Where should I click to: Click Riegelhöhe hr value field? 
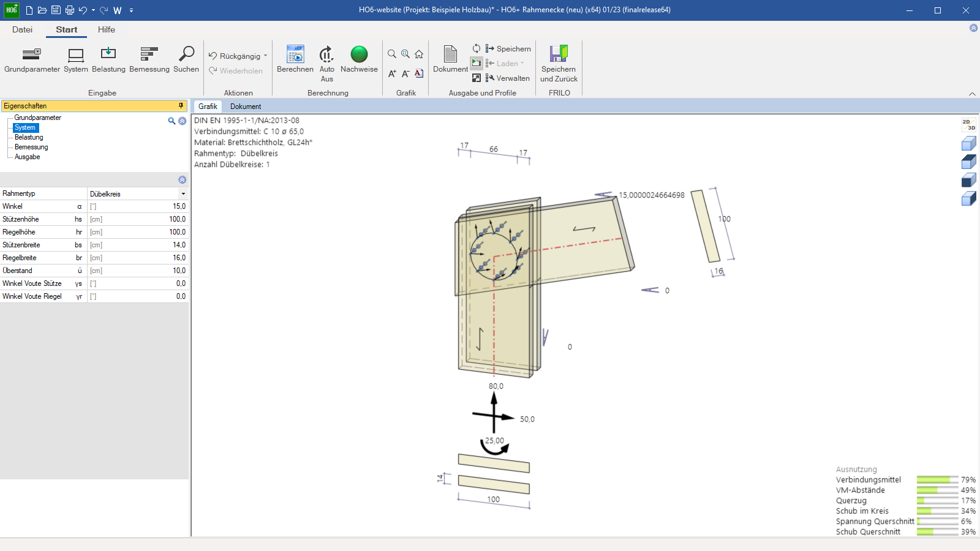point(138,232)
